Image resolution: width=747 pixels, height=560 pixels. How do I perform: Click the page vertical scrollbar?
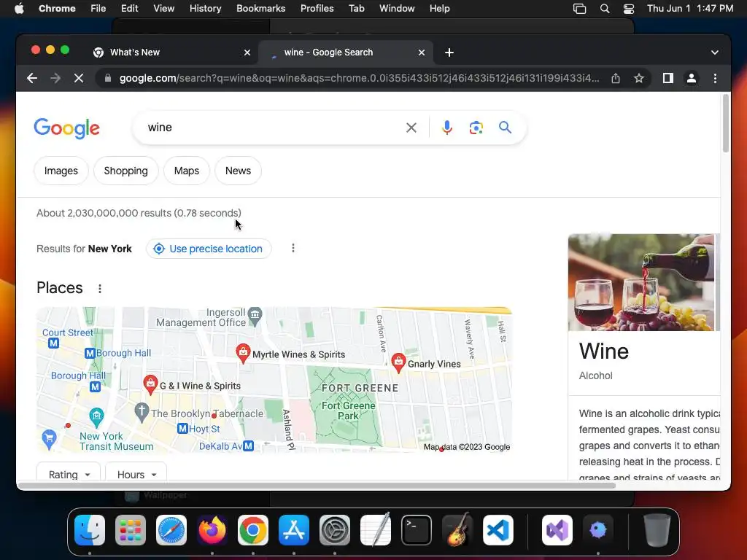coord(726,124)
